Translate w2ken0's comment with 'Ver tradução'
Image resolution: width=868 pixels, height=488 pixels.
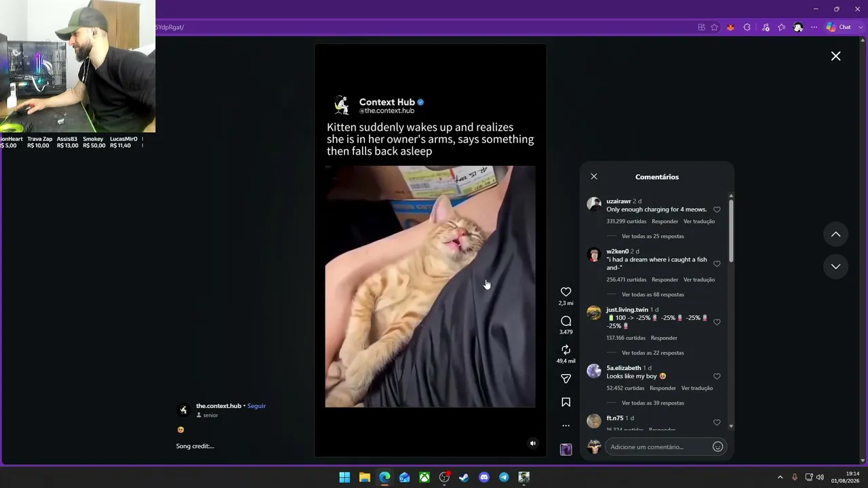[x=699, y=280]
